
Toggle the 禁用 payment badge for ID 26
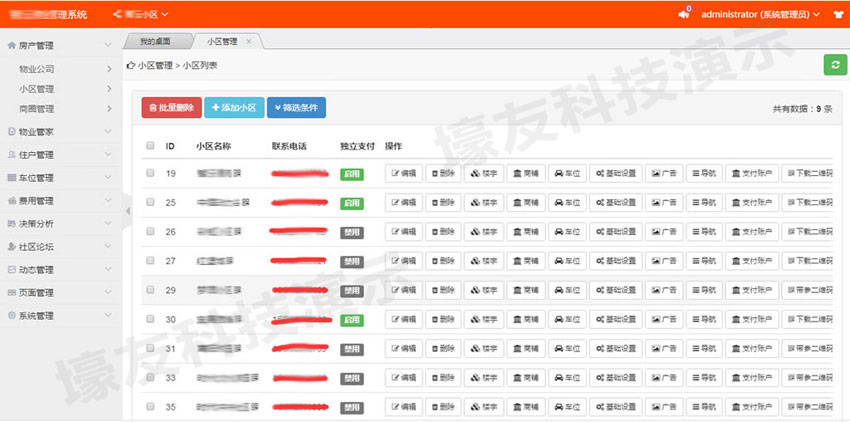pyautogui.click(x=352, y=233)
